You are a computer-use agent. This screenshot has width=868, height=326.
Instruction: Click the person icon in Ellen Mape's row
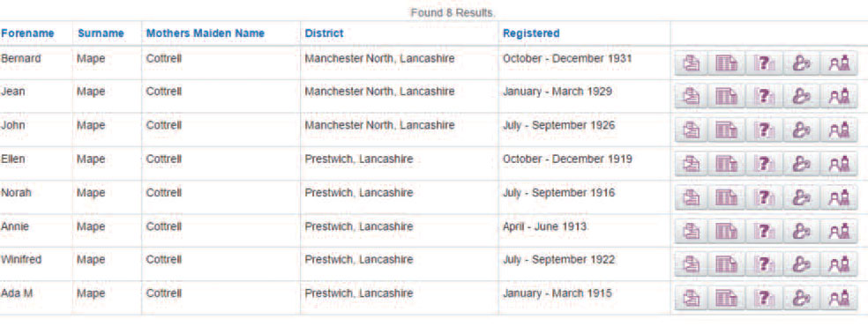801,164
